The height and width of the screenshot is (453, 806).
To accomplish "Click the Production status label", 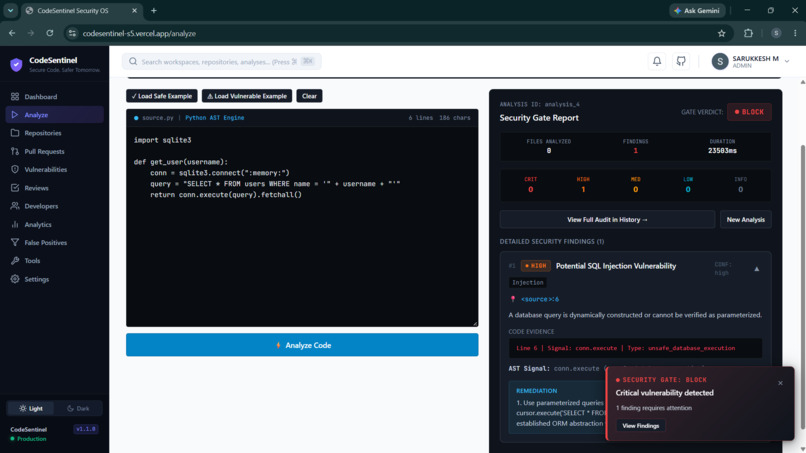I will click(31, 439).
